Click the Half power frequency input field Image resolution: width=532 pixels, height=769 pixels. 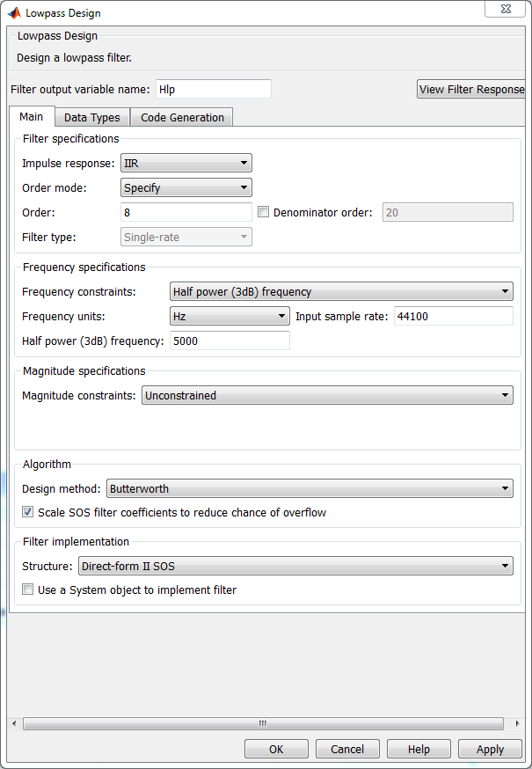click(230, 341)
